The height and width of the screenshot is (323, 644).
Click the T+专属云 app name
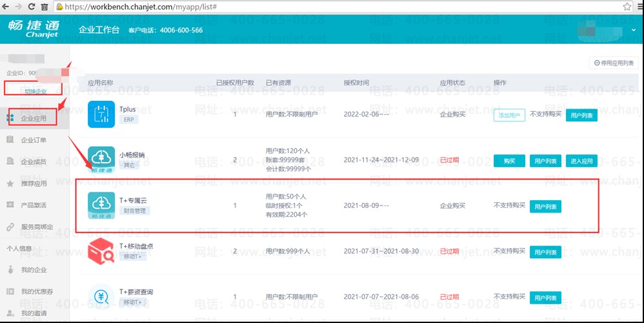pyautogui.click(x=133, y=200)
